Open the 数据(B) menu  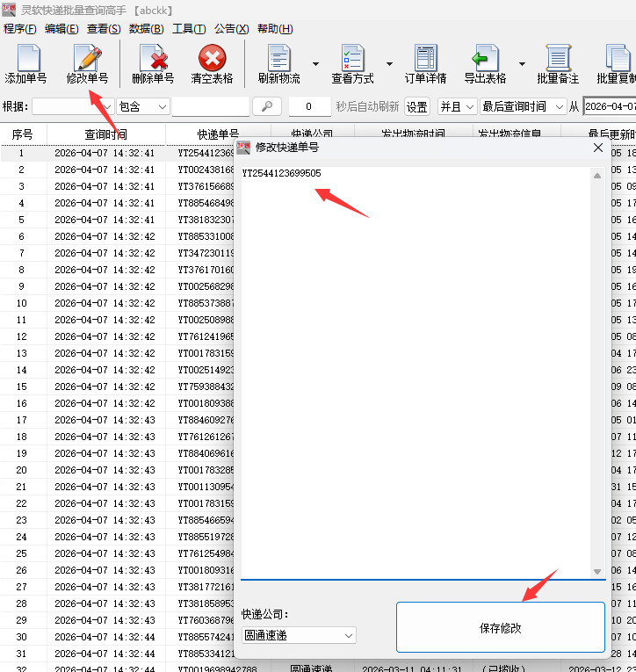pyautogui.click(x=146, y=29)
